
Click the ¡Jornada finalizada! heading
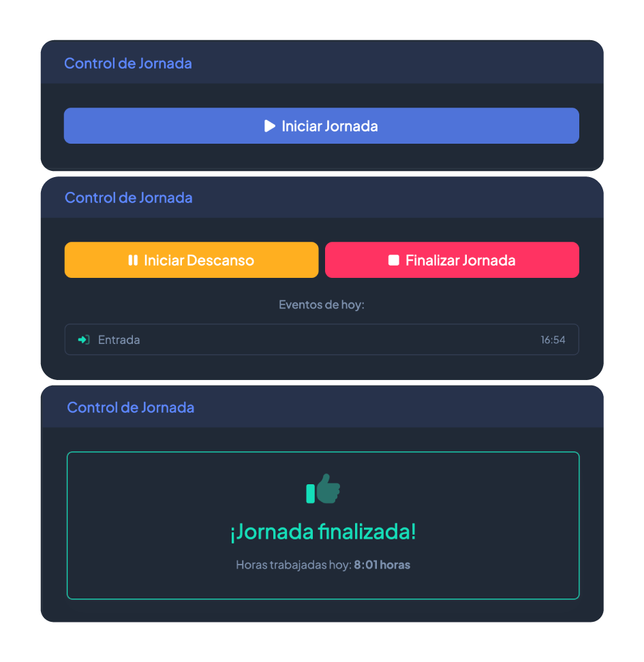tap(323, 531)
